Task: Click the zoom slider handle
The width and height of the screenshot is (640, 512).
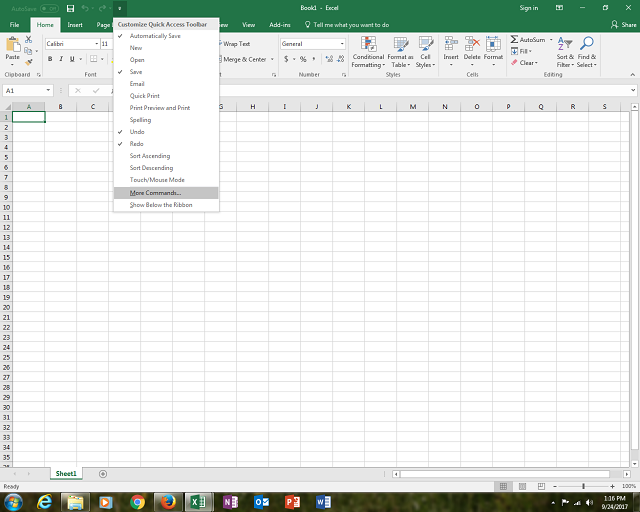Action: click(x=583, y=486)
